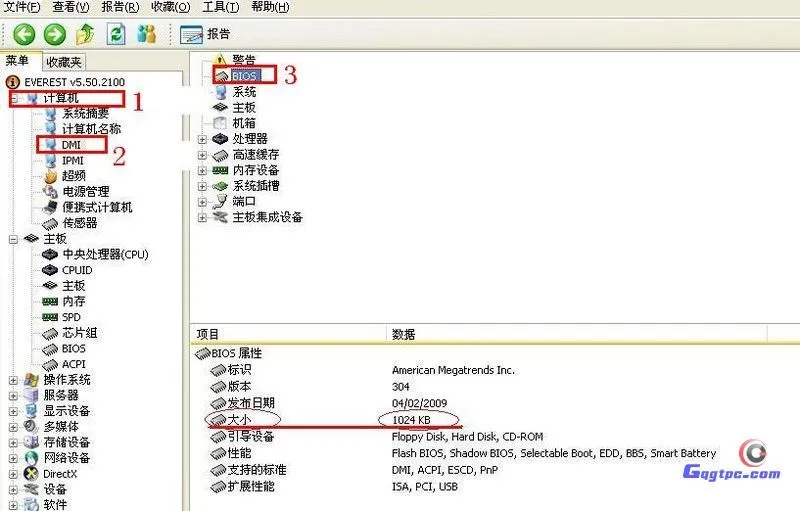Expand the 网络设备 tree node
The image size is (800, 511).
14,458
